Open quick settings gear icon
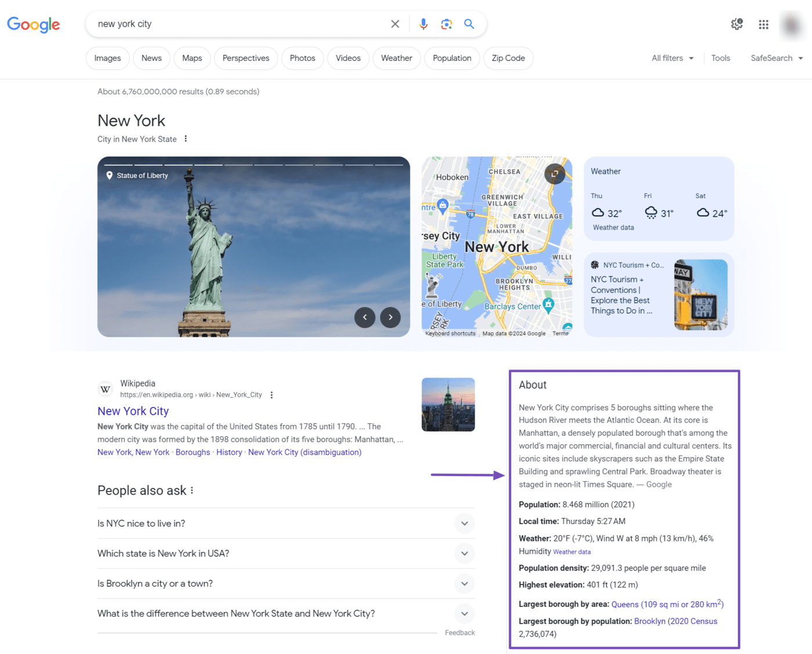 click(x=737, y=24)
